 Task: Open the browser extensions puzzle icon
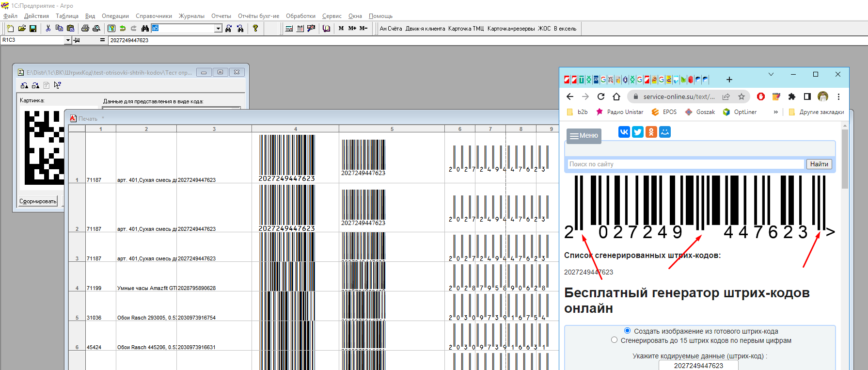792,97
